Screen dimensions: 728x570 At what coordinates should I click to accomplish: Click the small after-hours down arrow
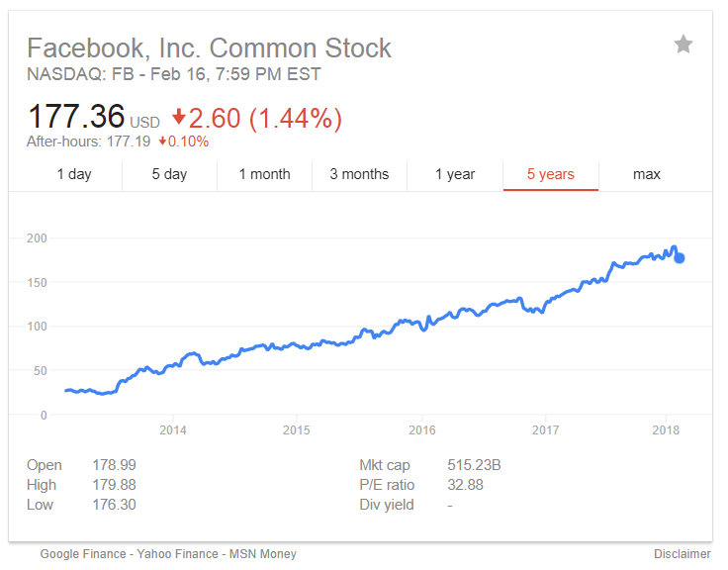point(162,142)
